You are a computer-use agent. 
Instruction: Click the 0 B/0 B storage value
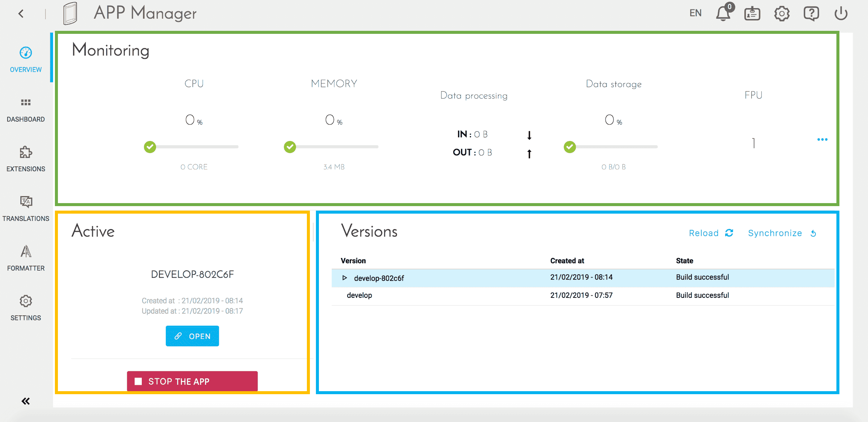click(614, 167)
